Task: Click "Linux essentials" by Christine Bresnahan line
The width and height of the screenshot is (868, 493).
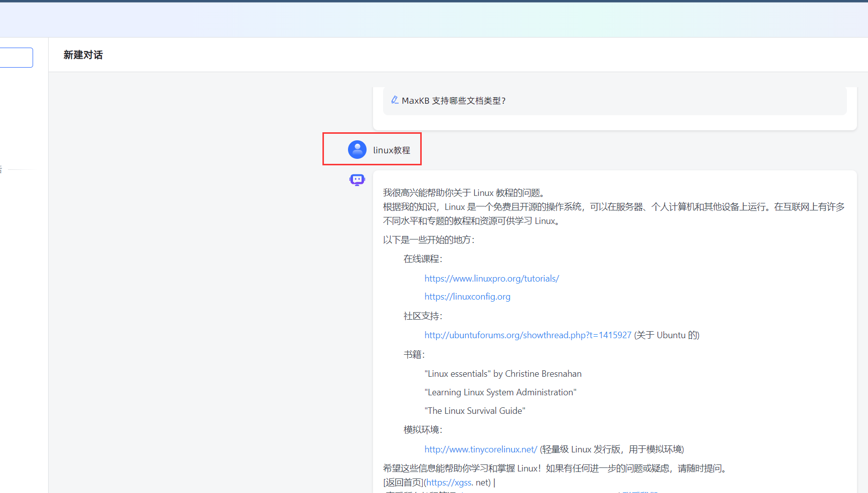Action: coord(503,374)
